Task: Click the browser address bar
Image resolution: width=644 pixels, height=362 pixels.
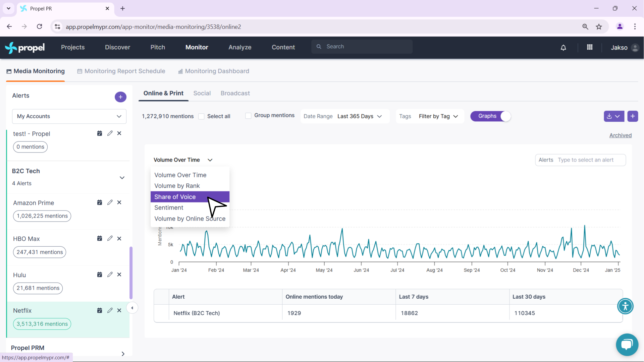Action: tap(315, 27)
